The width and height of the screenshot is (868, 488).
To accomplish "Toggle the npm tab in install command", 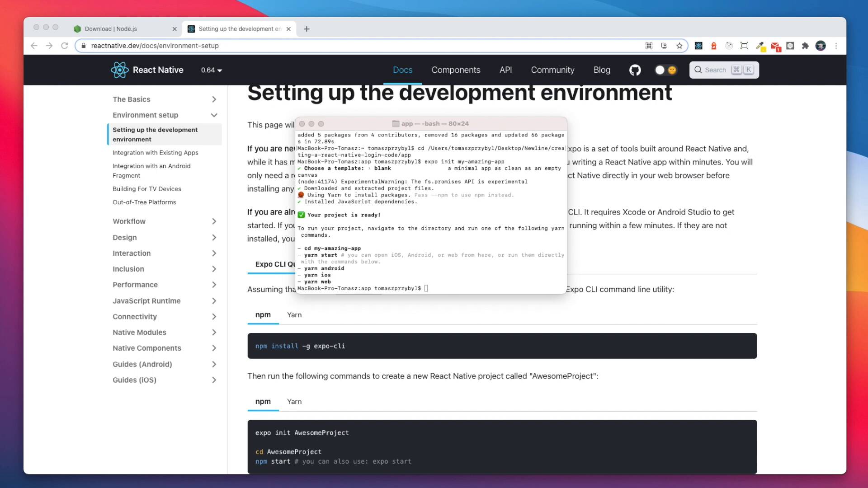I will (263, 314).
